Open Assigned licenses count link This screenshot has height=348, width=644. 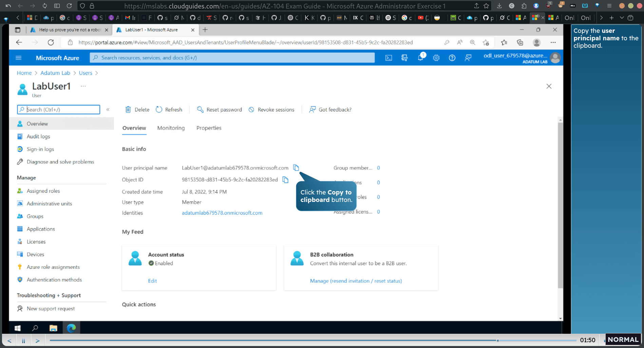(x=378, y=212)
